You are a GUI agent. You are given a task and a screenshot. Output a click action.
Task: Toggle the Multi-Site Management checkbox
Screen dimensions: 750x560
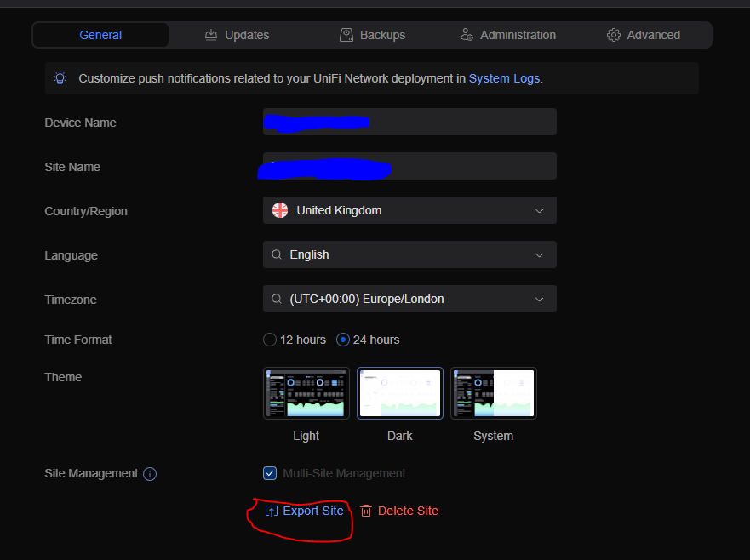270,473
